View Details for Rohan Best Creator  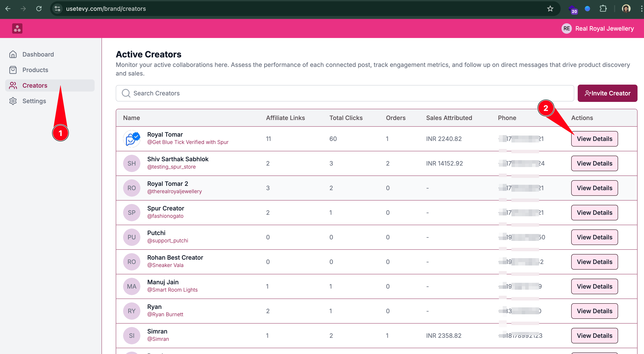[594, 262]
